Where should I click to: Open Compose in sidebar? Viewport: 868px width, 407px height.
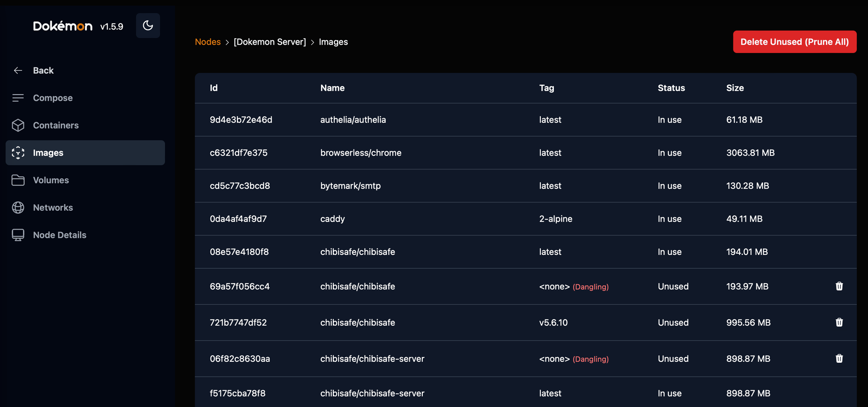85,98
